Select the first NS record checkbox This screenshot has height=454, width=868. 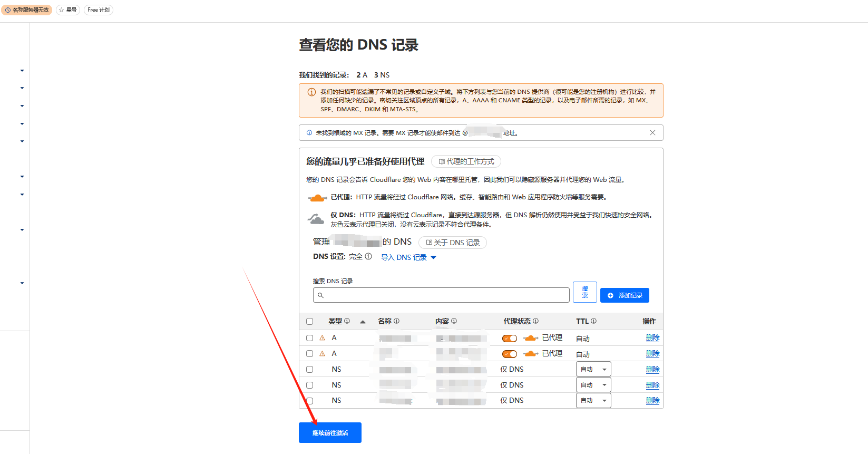(x=309, y=370)
